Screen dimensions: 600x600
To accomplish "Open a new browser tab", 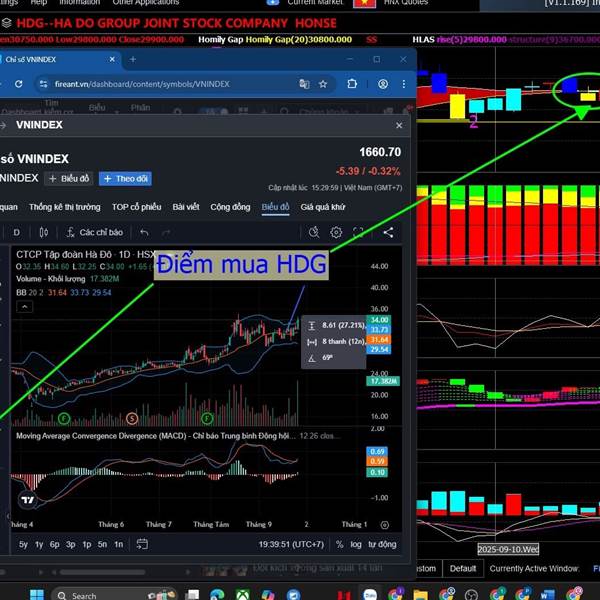I will tap(133, 59).
